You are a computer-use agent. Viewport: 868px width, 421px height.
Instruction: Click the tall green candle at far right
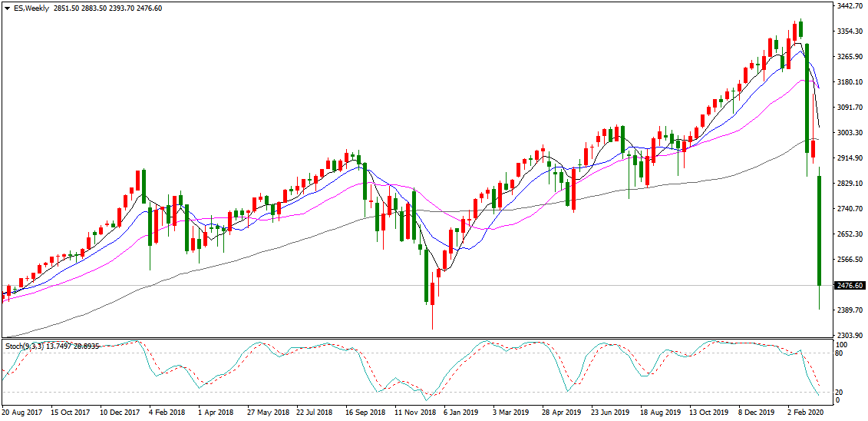tap(819, 230)
